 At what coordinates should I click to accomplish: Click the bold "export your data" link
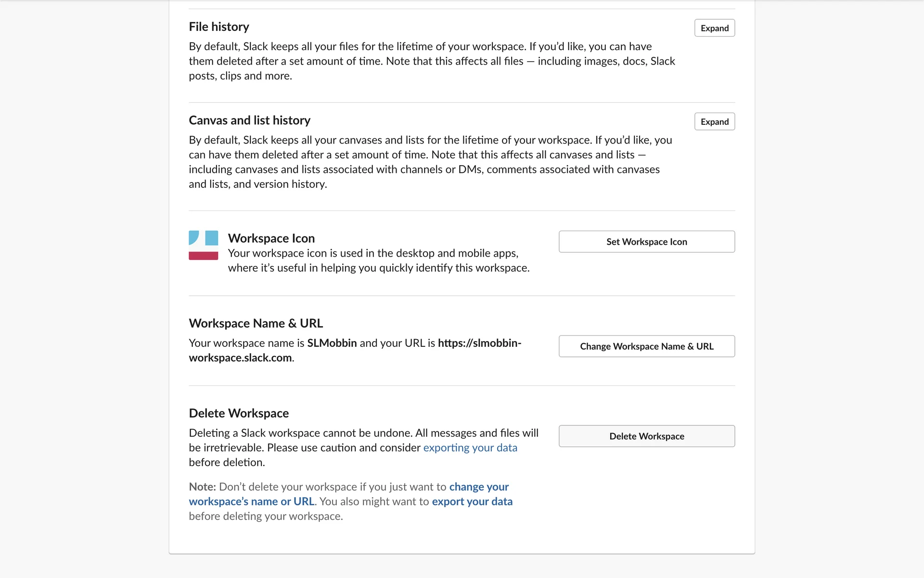[x=472, y=502]
